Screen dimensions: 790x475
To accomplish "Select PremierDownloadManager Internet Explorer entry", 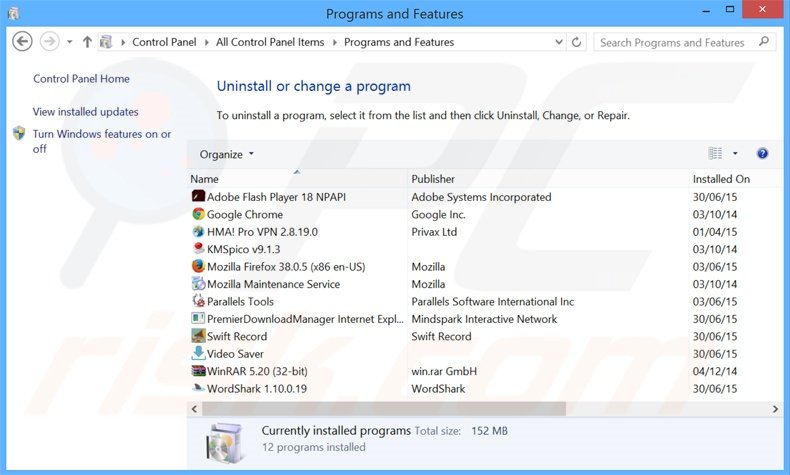I will (305, 319).
